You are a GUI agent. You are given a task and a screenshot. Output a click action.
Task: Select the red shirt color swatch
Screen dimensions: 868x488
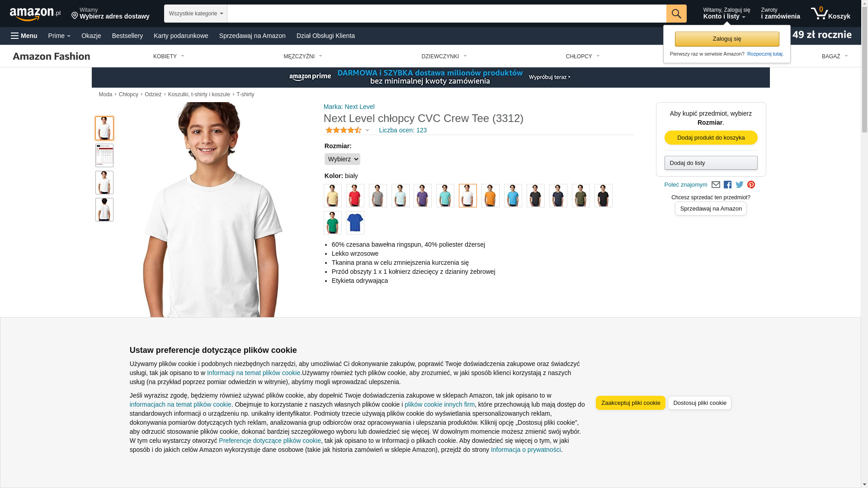coord(355,196)
